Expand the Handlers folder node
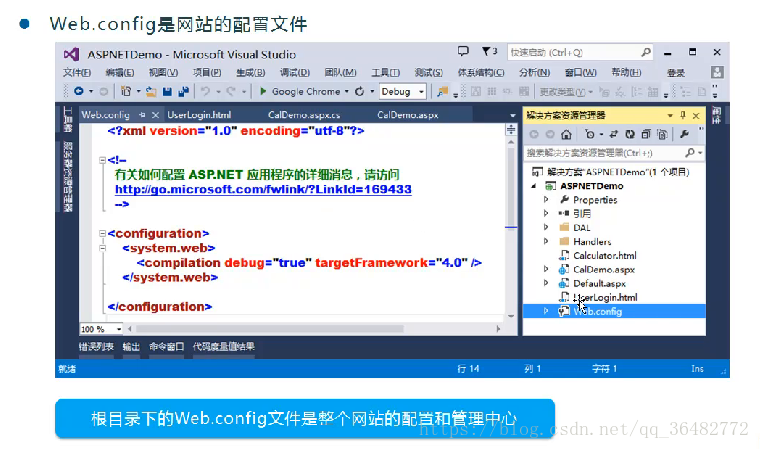Screen dimensions: 760x449 pyautogui.click(x=546, y=241)
